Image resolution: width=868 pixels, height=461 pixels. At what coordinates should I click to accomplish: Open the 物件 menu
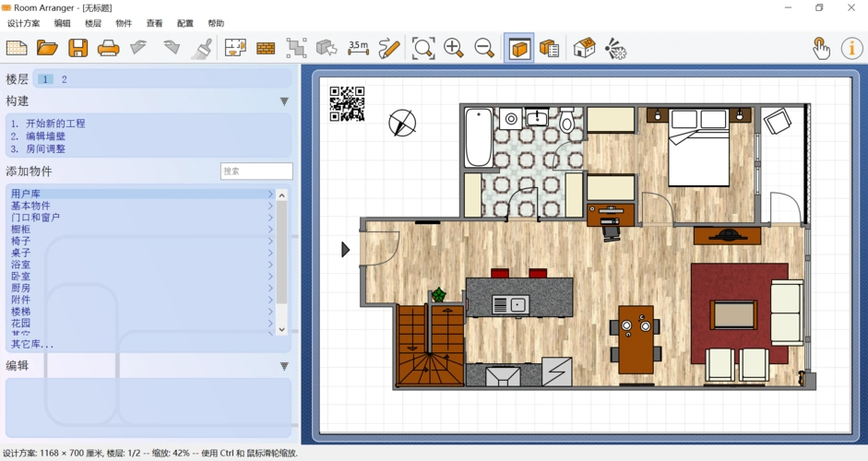[124, 23]
